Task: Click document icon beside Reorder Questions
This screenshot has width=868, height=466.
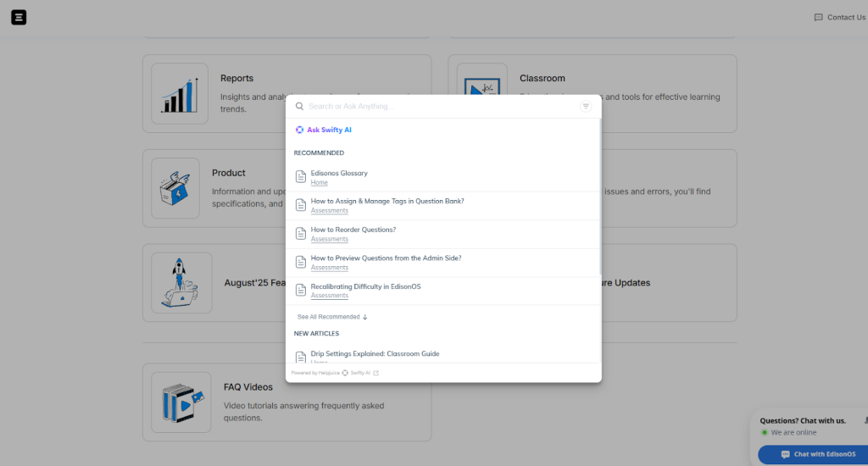Action: pyautogui.click(x=301, y=234)
